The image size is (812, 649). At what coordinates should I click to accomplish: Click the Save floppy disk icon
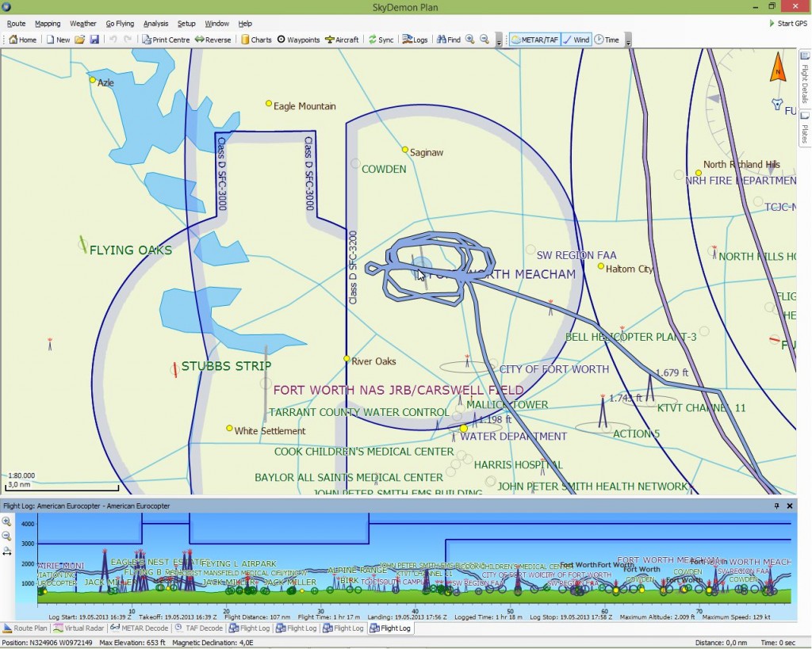[x=94, y=40]
